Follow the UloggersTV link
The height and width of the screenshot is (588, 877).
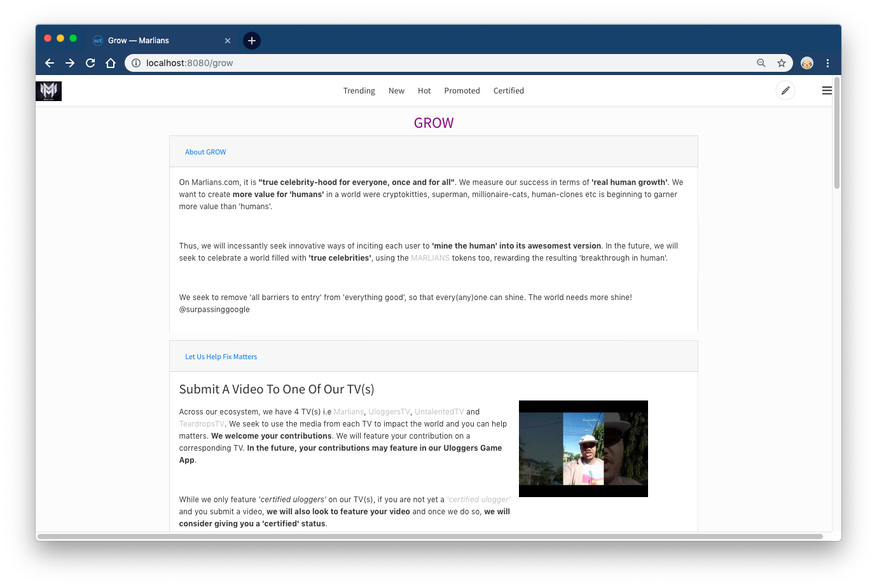(389, 412)
